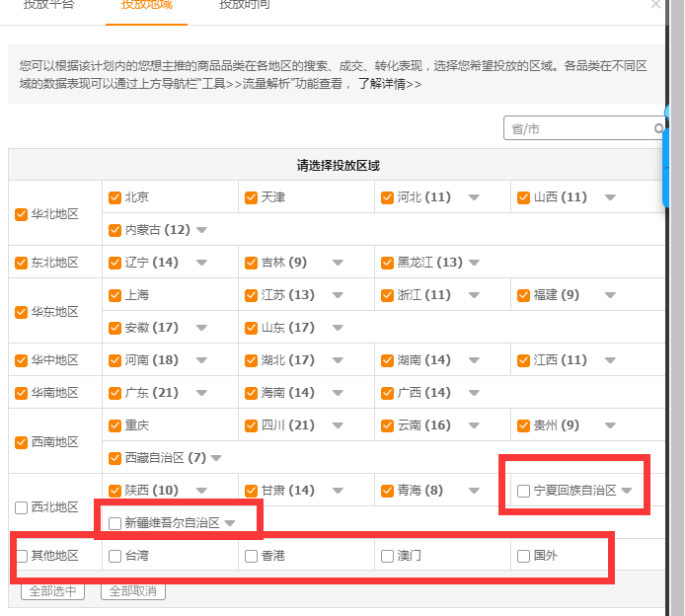Select the 国外 checkbox
685x616 pixels.
523,556
